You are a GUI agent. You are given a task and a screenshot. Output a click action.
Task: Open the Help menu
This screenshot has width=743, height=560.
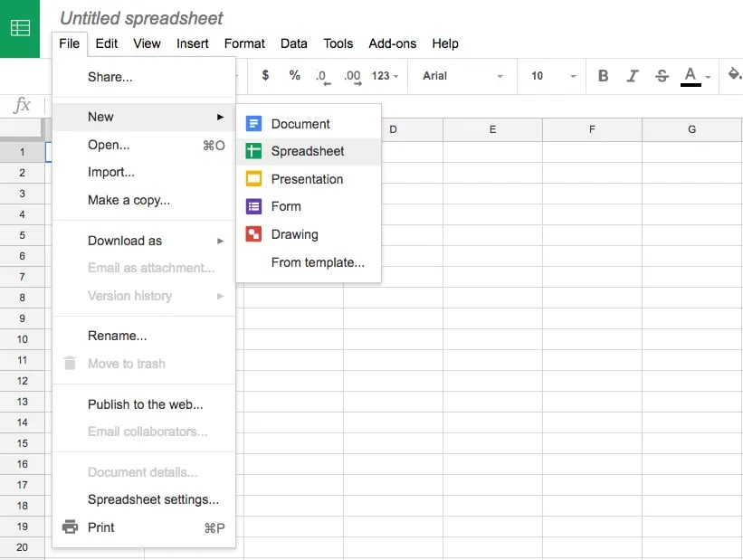(445, 43)
